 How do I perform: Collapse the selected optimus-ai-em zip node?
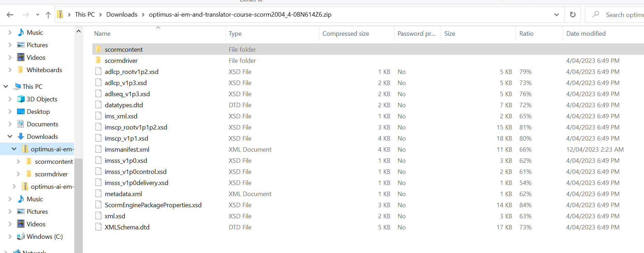pyautogui.click(x=14, y=149)
